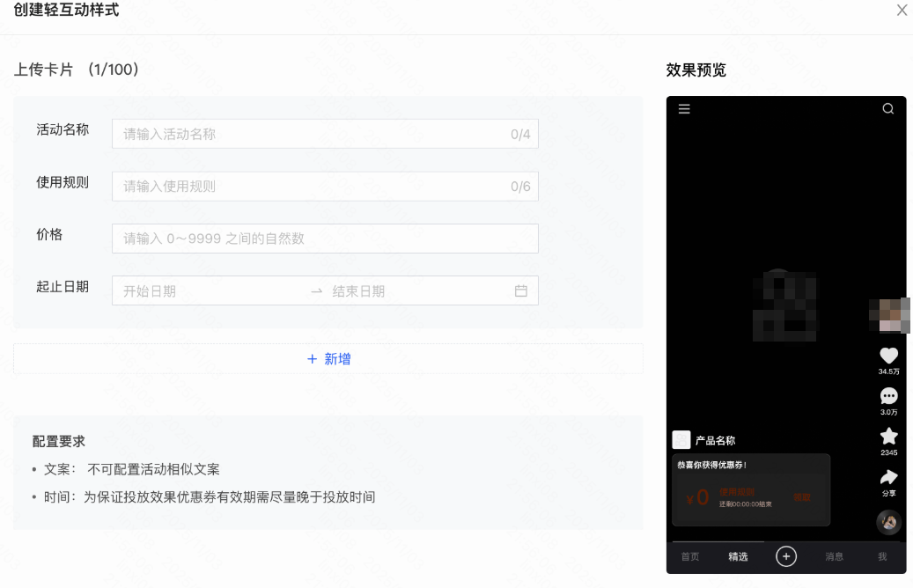Click the 文案: 不可配置活动相似文案 requirement line
This screenshot has height=588, width=913.
[x=131, y=469]
